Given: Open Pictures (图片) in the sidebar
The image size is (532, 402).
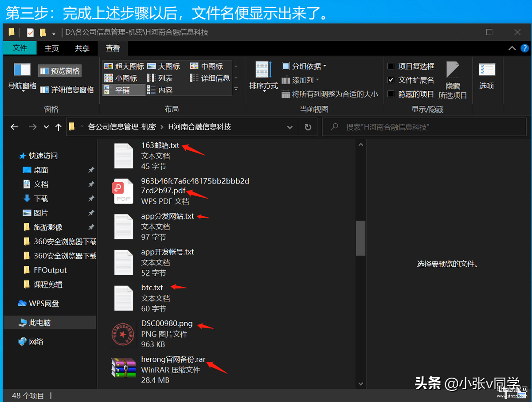Looking at the screenshot, I should [x=35, y=213].
